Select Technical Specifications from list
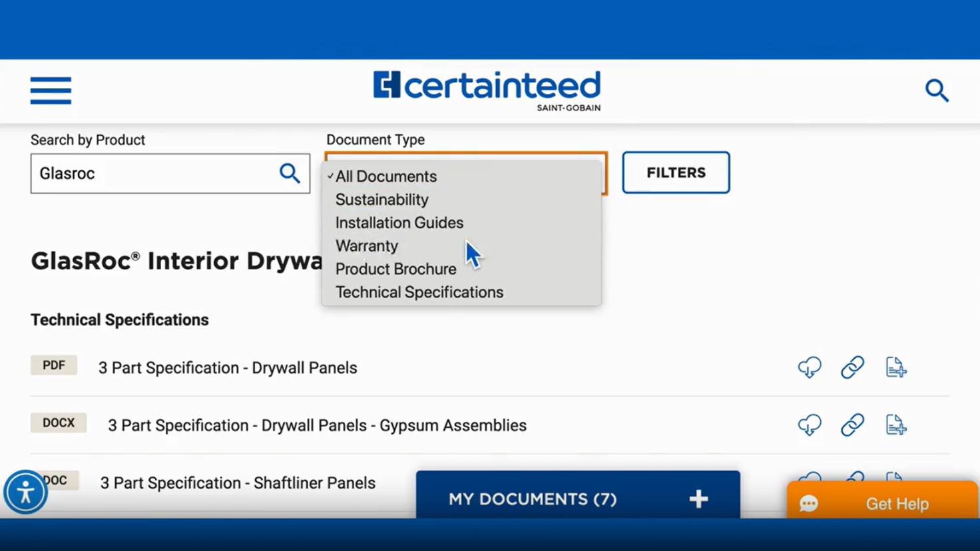 419,293
